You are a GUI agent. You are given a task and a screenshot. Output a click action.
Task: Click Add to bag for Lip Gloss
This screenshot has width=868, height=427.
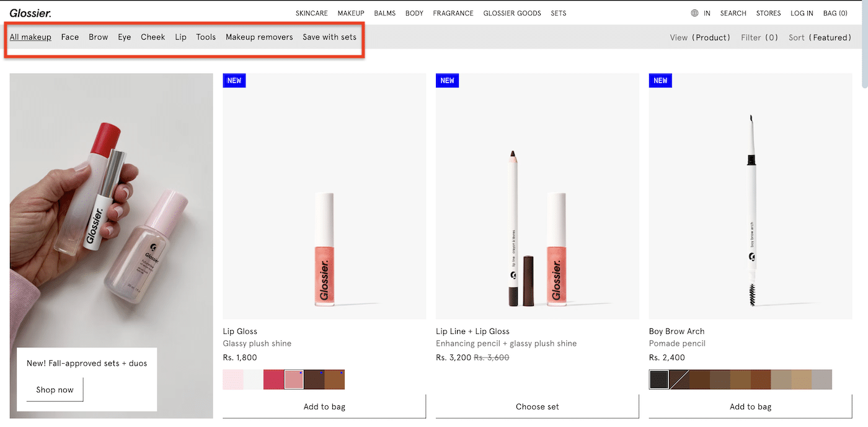pos(324,407)
